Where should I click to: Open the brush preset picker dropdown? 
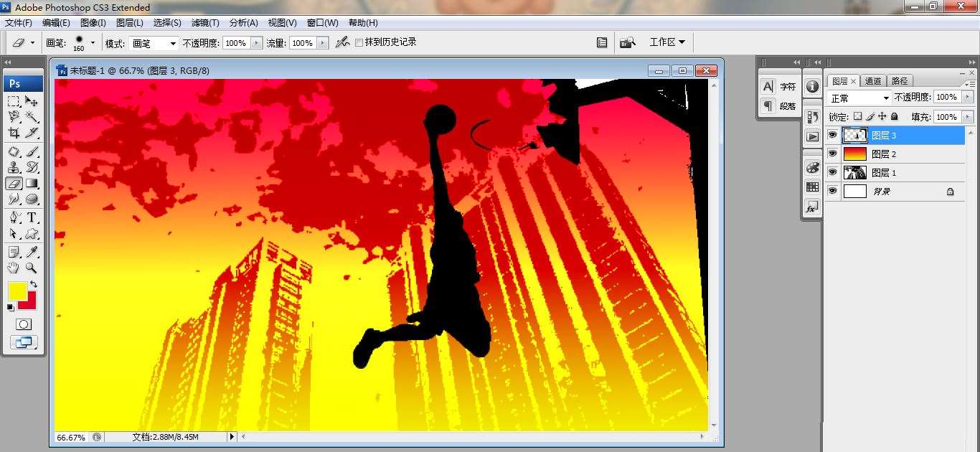click(93, 42)
